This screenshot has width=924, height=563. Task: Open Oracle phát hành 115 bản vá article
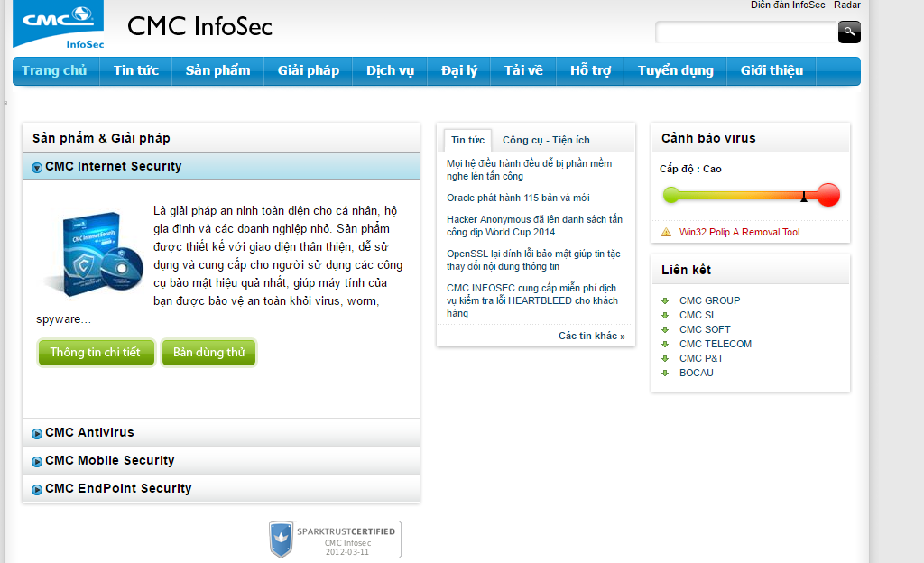[x=518, y=198]
